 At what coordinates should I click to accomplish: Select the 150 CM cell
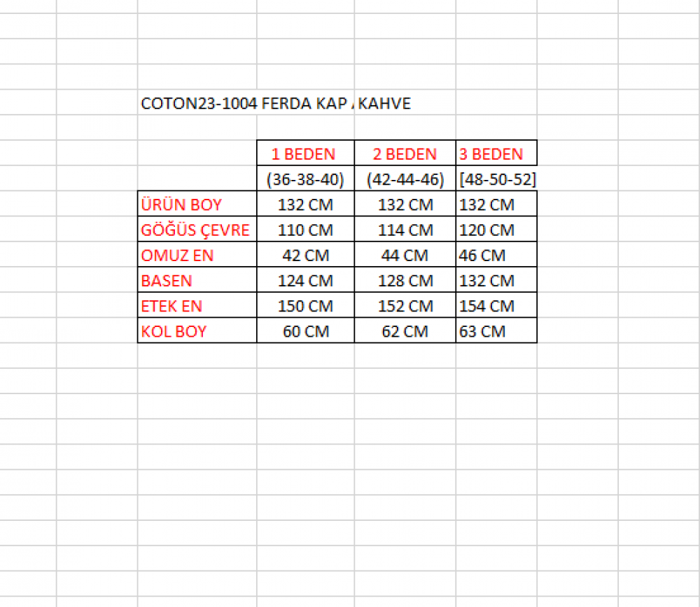click(x=305, y=306)
